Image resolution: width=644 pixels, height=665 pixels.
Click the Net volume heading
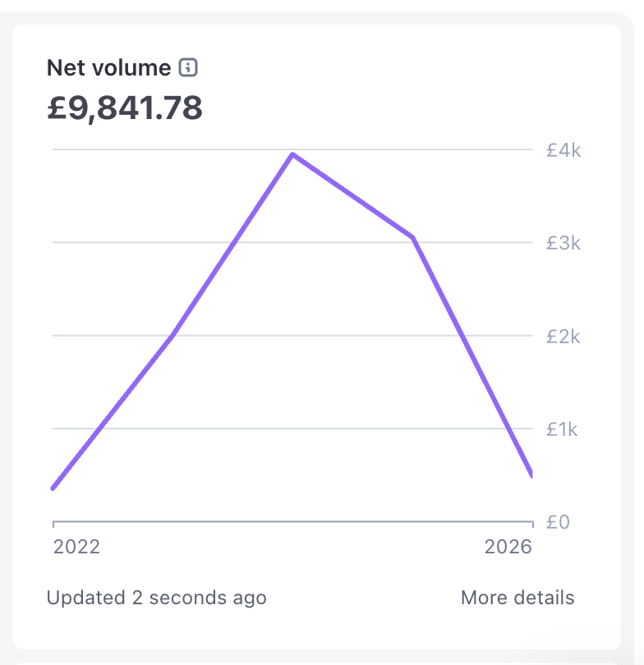pyautogui.click(x=108, y=68)
